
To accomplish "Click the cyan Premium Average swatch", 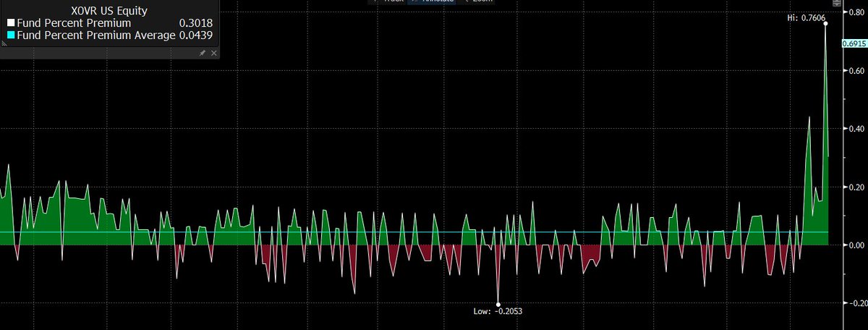I will point(10,34).
